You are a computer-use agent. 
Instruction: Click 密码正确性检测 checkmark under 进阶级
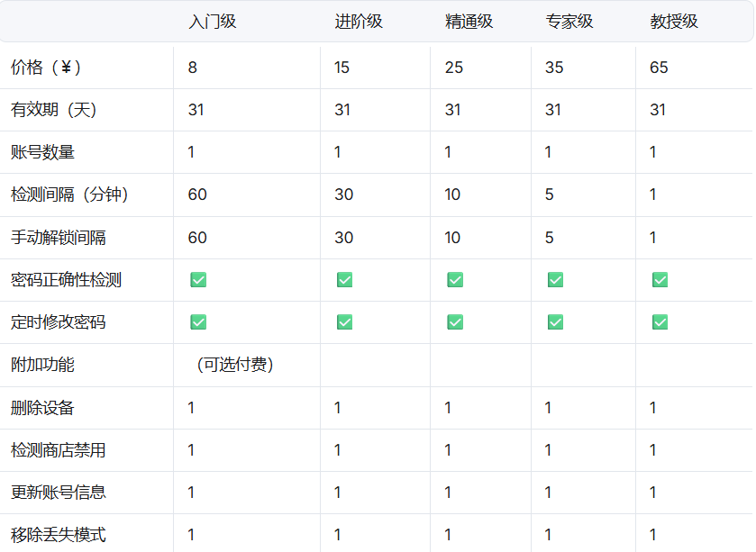coord(344,280)
